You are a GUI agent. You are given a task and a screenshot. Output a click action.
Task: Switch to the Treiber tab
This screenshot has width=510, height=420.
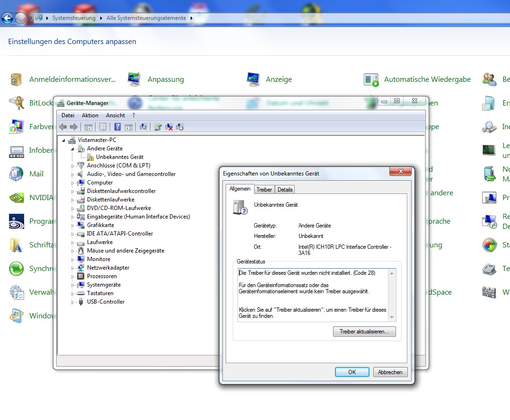pyautogui.click(x=264, y=190)
